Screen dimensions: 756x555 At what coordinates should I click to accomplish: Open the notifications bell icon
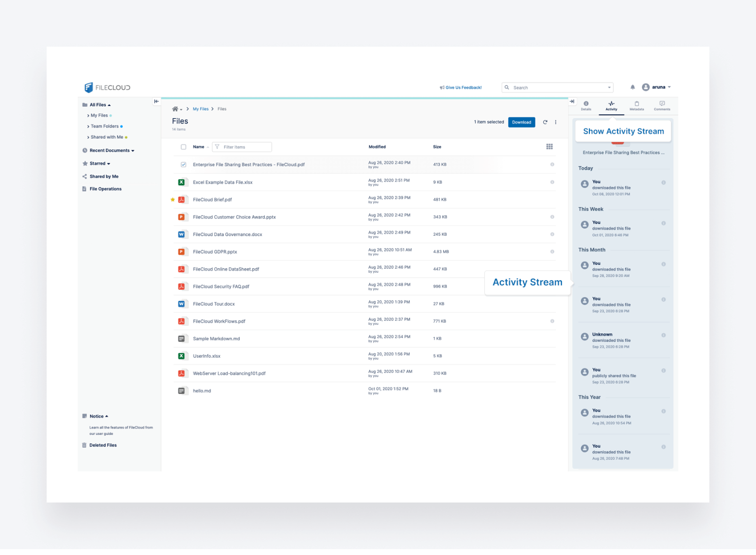(x=633, y=87)
